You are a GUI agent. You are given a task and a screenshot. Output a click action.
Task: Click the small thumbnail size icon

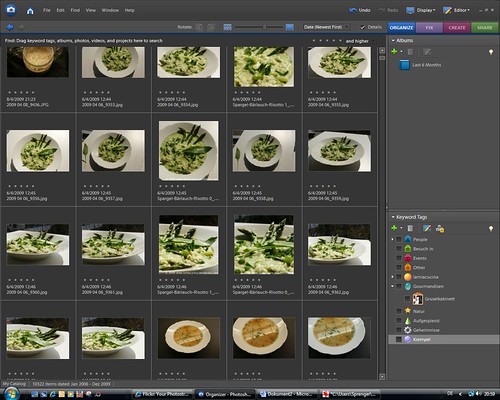pyautogui.click(x=228, y=27)
